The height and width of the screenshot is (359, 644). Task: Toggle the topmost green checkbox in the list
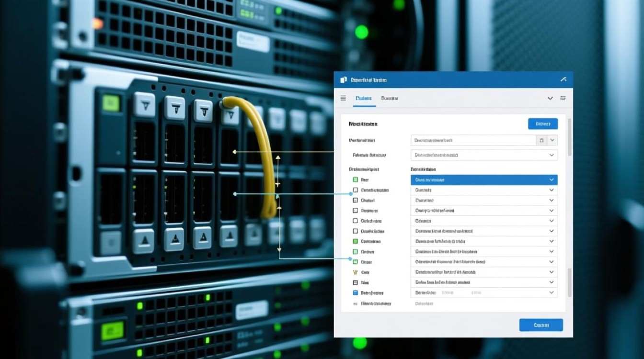tap(355, 180)
